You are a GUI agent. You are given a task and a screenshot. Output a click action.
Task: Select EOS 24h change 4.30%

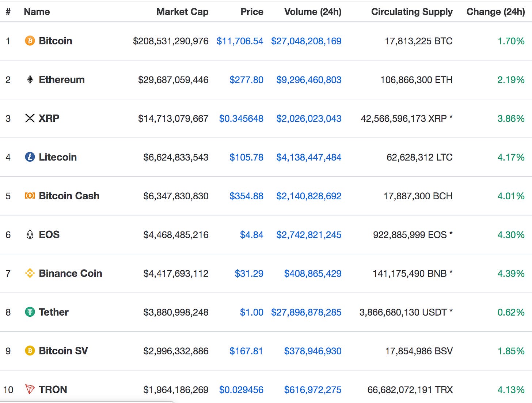tap(511, 235)
